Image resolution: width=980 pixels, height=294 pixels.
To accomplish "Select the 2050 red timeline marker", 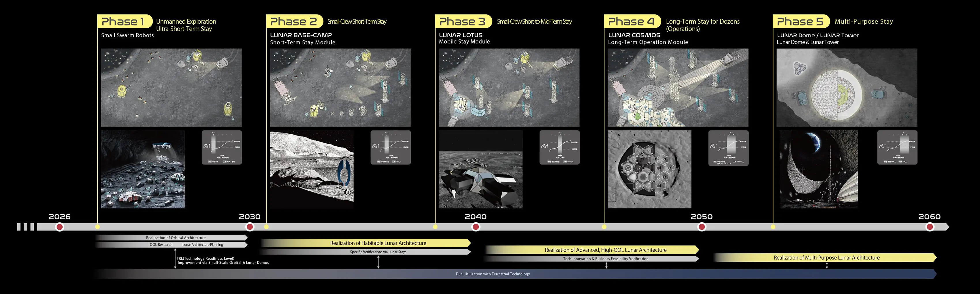I will coord(702,227).
